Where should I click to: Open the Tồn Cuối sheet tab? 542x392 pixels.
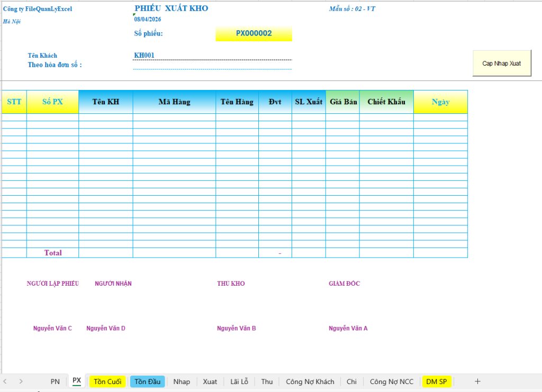click(107, 381)
